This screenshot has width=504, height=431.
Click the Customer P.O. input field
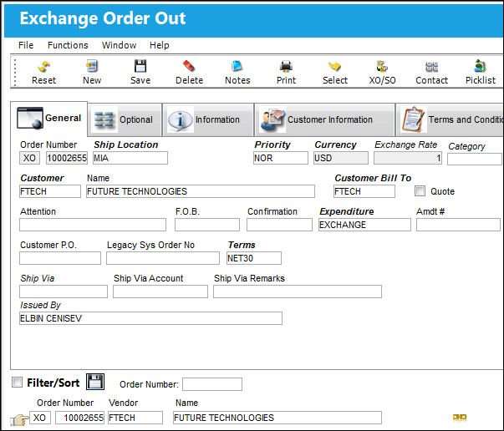(x=60, y=258)
